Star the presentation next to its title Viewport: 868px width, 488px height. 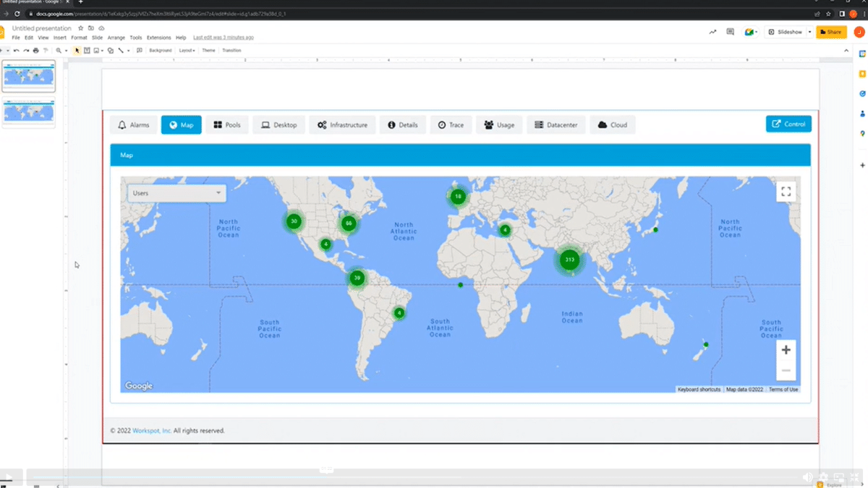click(x=81, y=27)
